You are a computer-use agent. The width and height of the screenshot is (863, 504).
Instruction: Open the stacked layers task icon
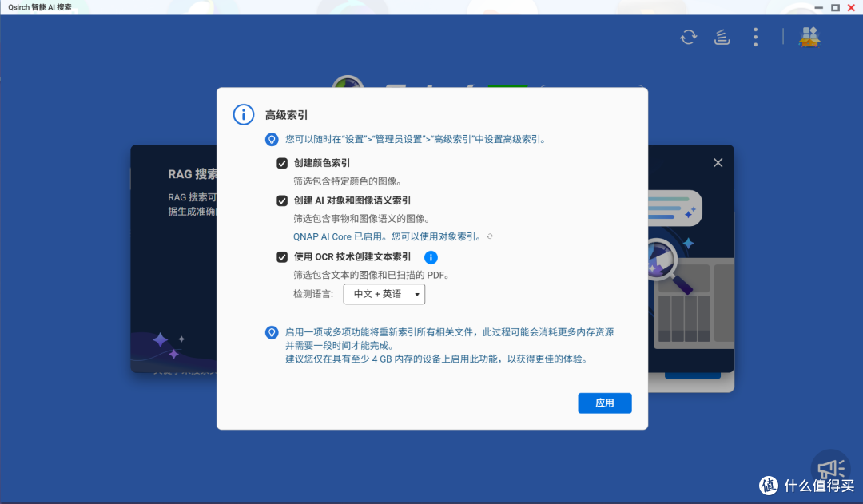(x=722, y=37)
